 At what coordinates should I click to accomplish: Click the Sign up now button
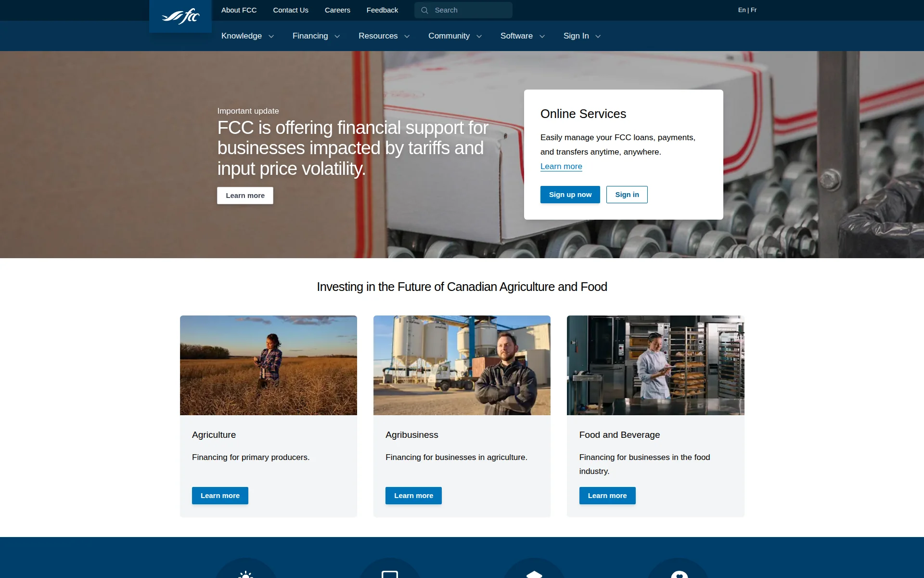click(570, 195)
